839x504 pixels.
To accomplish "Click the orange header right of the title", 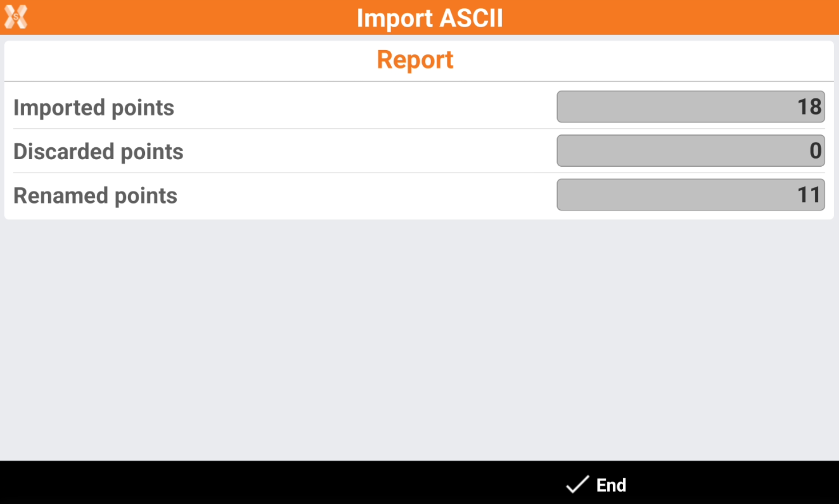I will coord(665,17).
